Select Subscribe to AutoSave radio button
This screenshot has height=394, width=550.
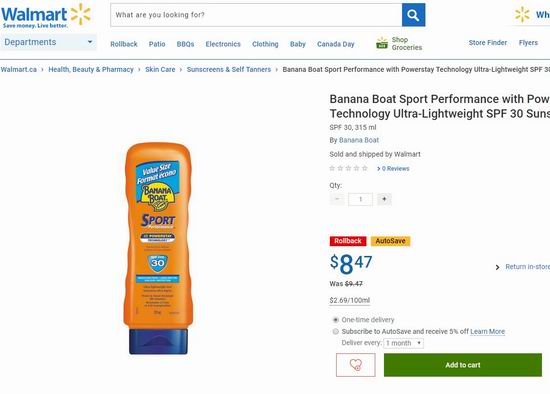336,332
